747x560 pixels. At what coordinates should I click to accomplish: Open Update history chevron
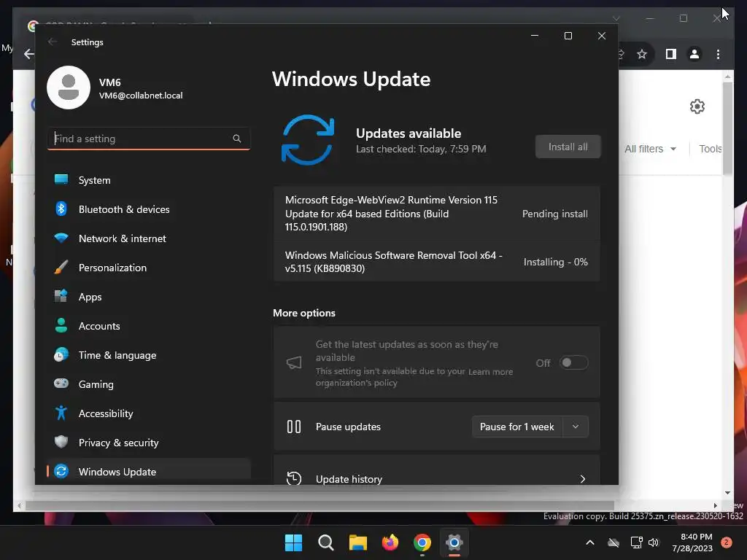tap(583, 479)
